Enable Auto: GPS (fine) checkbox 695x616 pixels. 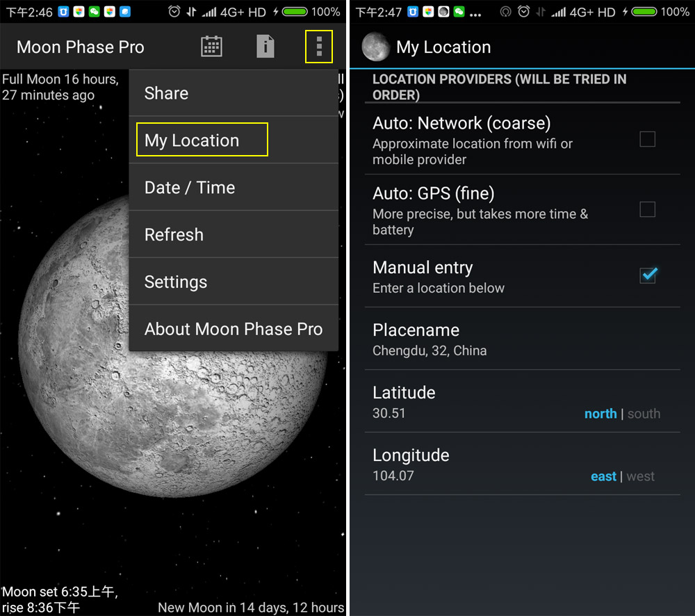tap(647, 209)
